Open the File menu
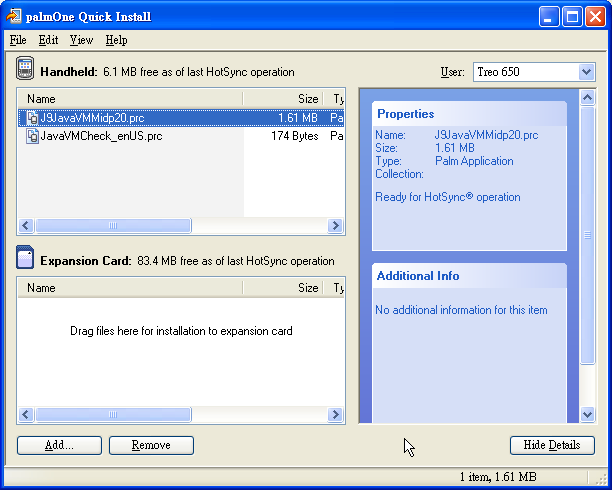612x490 pixels. tap(18, 40)
